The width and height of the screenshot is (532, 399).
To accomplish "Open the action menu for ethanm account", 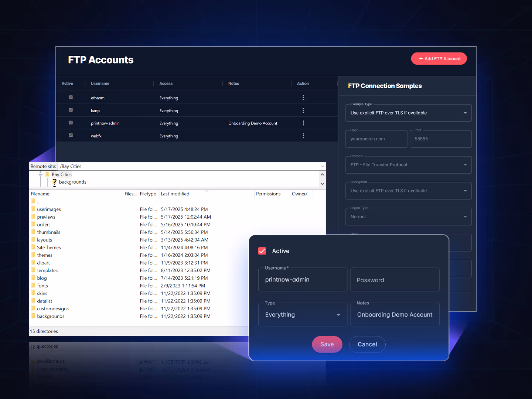I will 303,98.
